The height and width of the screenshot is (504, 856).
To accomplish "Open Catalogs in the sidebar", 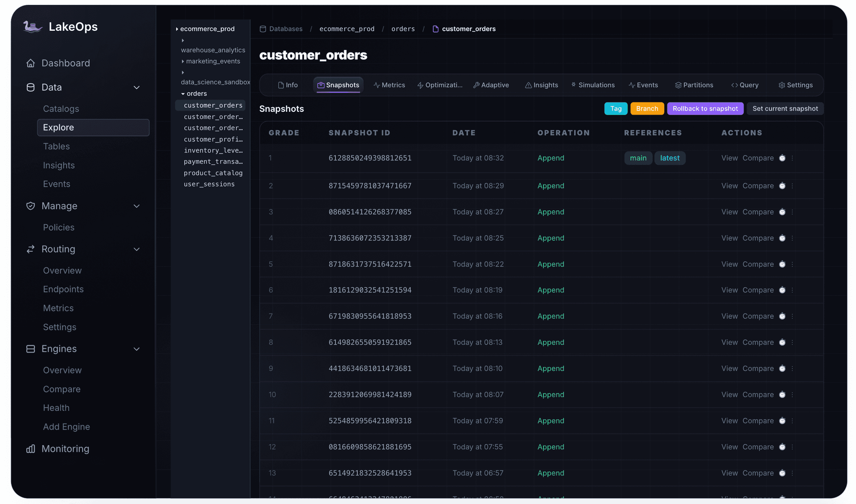I will pyautogui.click(x=61, y=109).
